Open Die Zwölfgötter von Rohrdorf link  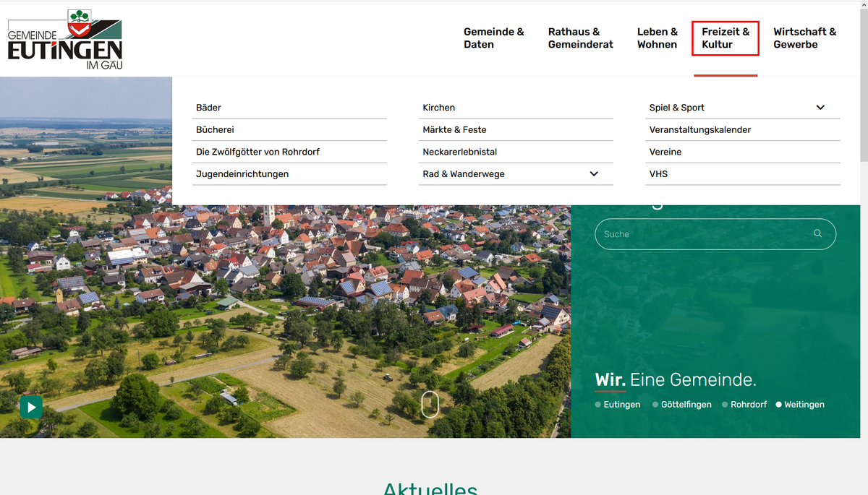tap(258, 152)
